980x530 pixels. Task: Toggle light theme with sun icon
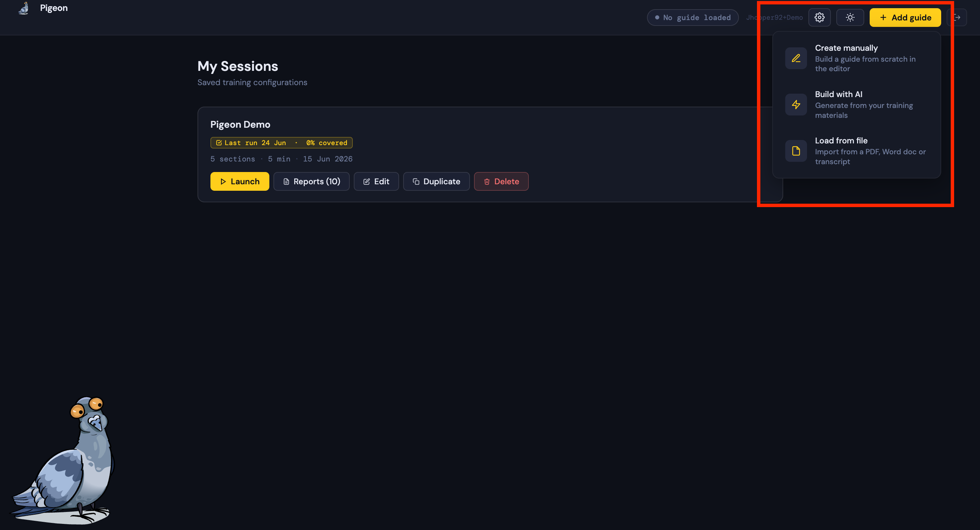[850, 17]
